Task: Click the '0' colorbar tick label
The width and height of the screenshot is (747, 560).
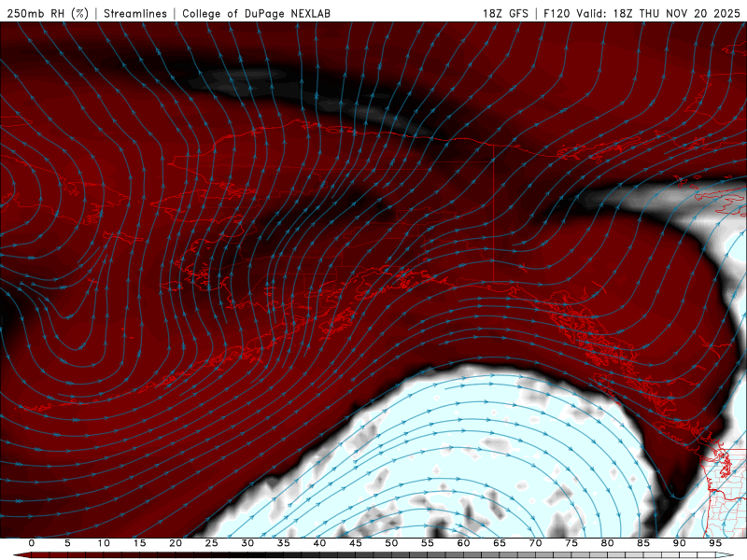Action: (x=32, y=543)
